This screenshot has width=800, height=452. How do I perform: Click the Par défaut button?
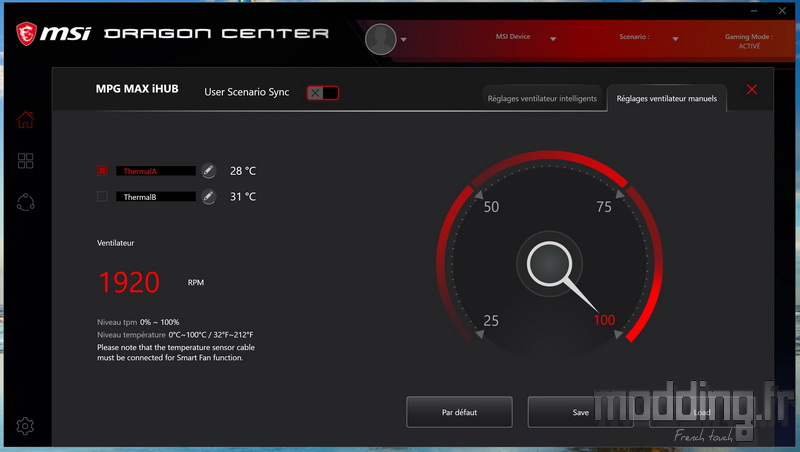[459, 412]
